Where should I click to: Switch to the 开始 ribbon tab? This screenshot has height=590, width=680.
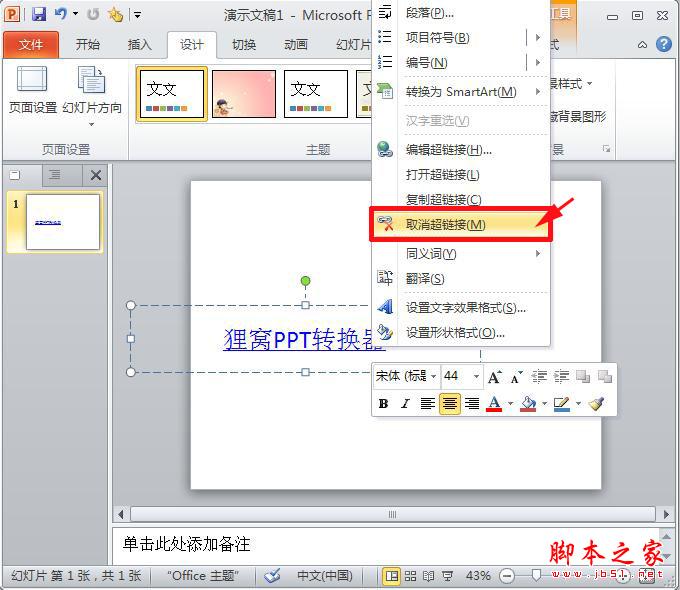pyautogui.click(x=88, y=44)
